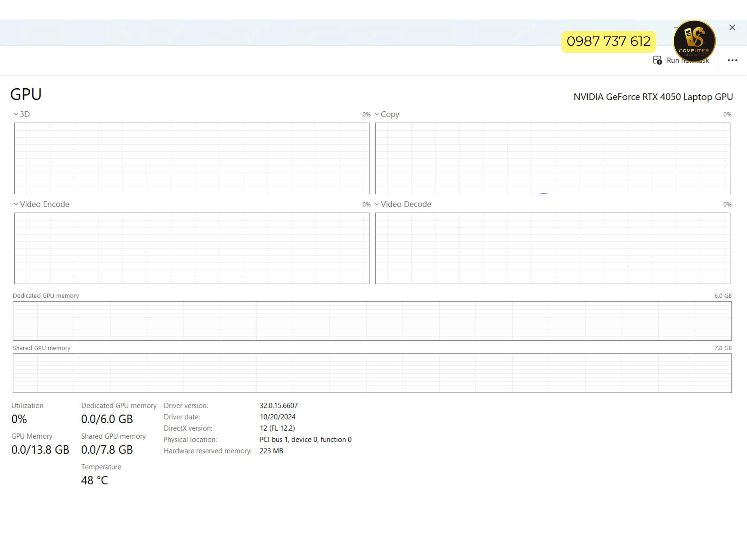This screenshot has height=560, width=747.
Task: Click the "0.0/6.0 GB" dedicated memory value
Action: pyautogui.click(x=107, y=419)
